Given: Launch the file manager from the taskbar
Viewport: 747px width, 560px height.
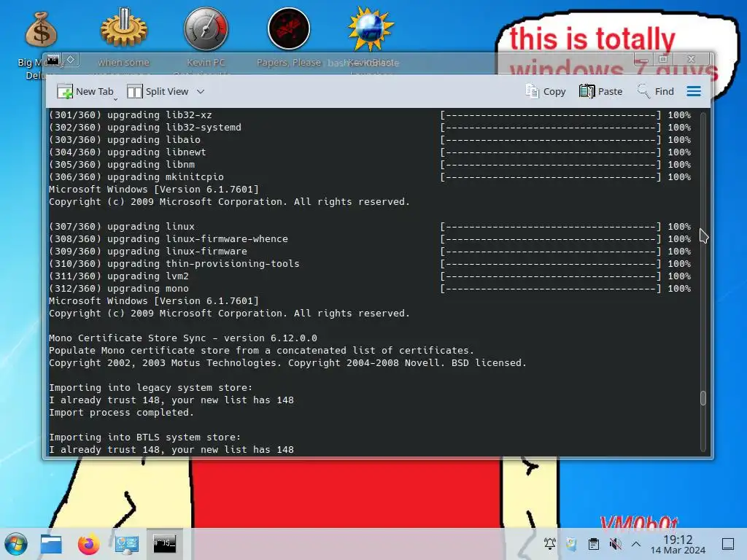Looking at the screenshot, I should (x=51, y=544).
